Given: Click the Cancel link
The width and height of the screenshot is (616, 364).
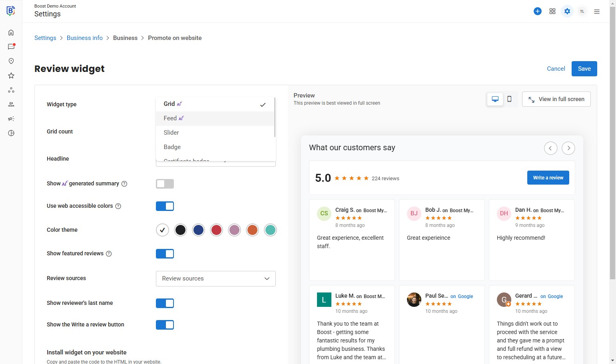Looking at the screenshot, I should 556,69.
